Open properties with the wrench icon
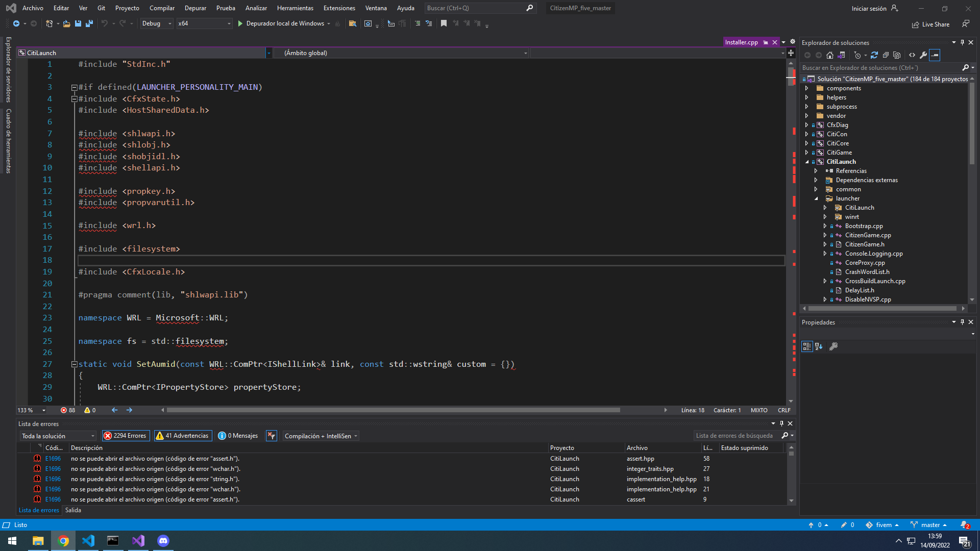This screenshot has width=980, height=551. click(x=923, y=55)
